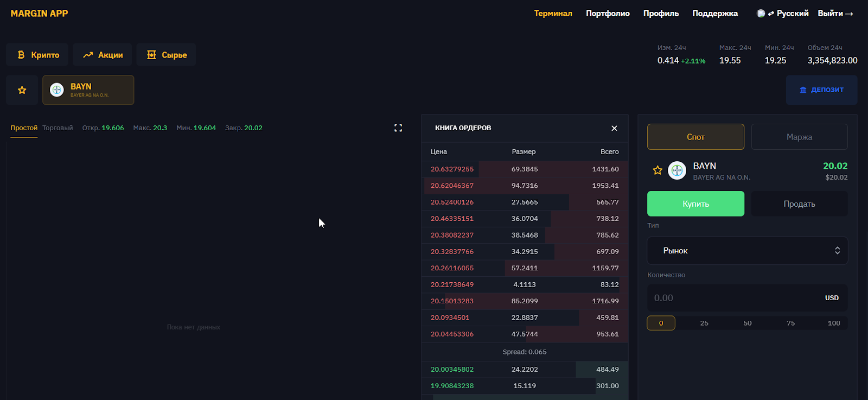This screenshot has width=868, height=400.
Task: Set amount percentage to 0
Action: point(661,323)
